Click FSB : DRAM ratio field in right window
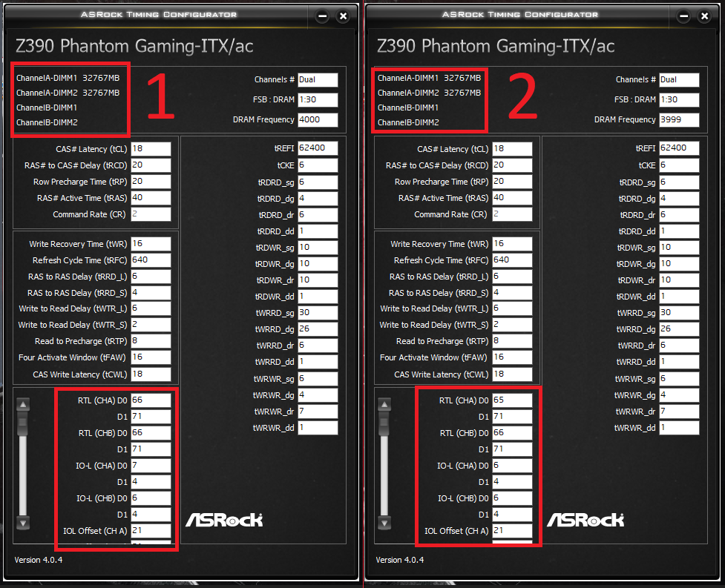This screenshot has height=588, width=725. click(679, 100)
